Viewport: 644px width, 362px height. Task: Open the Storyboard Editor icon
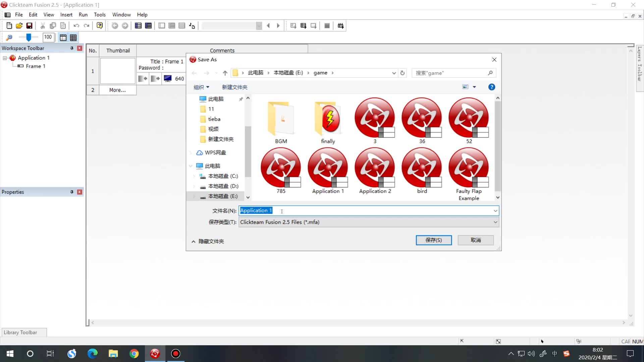pos(138,26)
